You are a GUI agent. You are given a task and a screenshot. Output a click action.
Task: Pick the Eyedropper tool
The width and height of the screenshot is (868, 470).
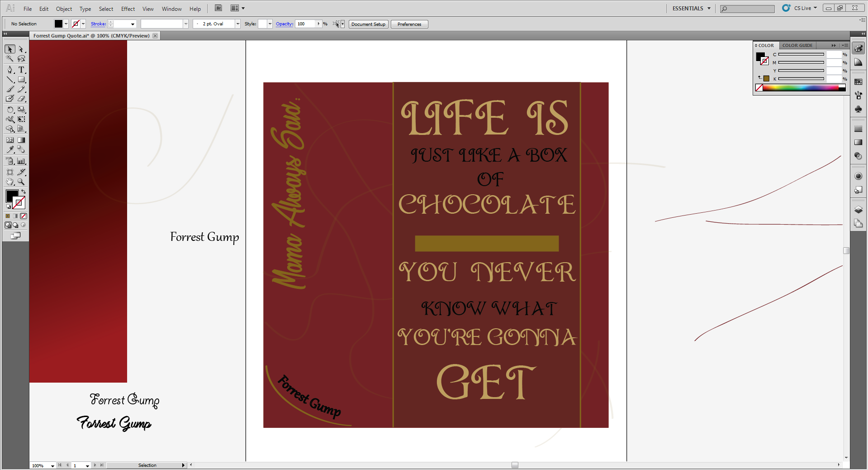10,150
